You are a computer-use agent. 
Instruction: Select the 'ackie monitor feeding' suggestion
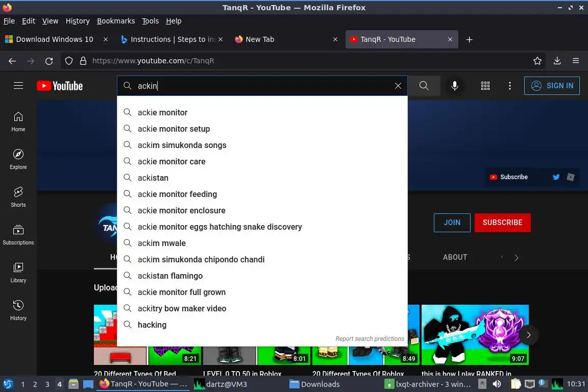pos(262,194)
